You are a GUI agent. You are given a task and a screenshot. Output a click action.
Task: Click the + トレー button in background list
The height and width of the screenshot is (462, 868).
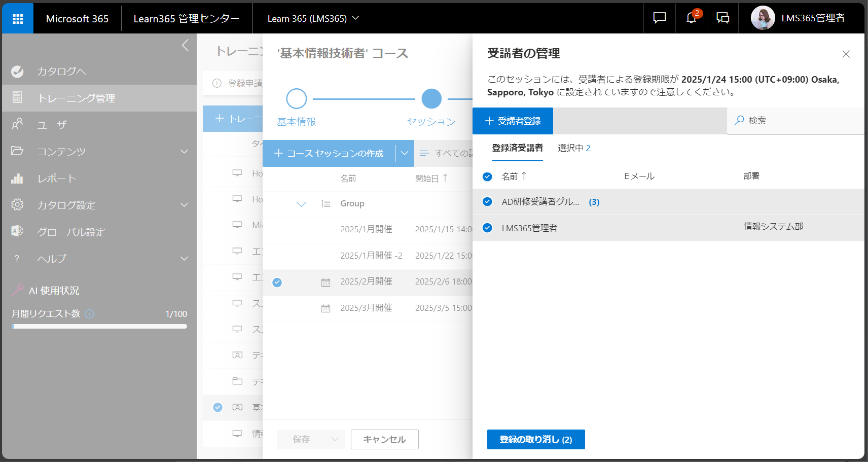pos(233,119)
